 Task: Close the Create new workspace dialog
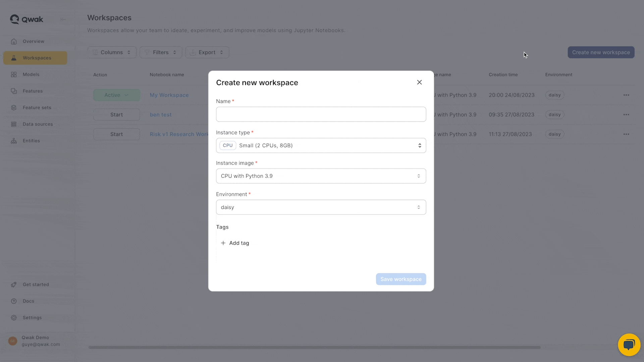tap(419, 82)
